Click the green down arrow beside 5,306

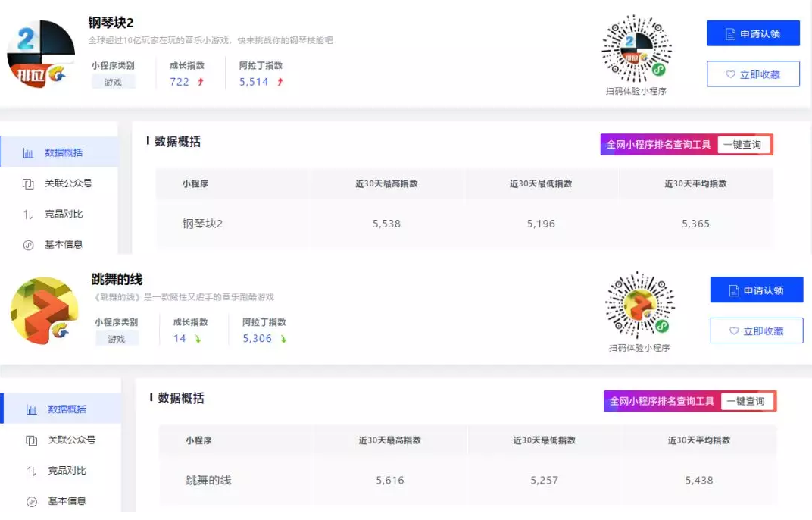tap(283, 339)
